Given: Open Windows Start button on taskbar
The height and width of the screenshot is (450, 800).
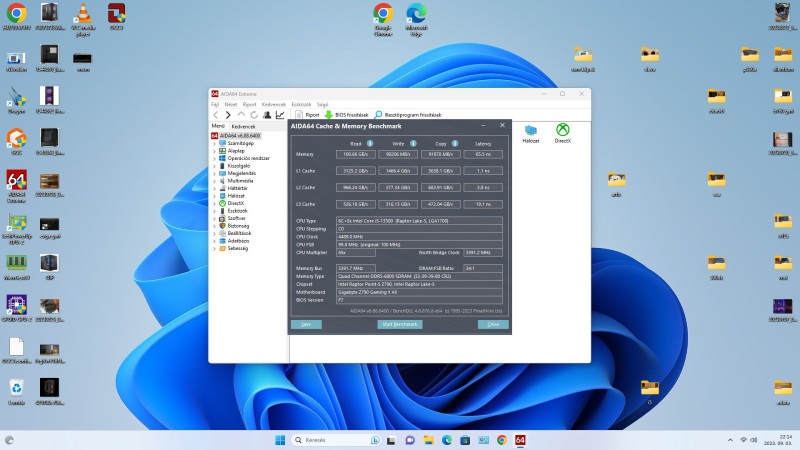Looking at the screenshot, I should (x=280, y=440).
